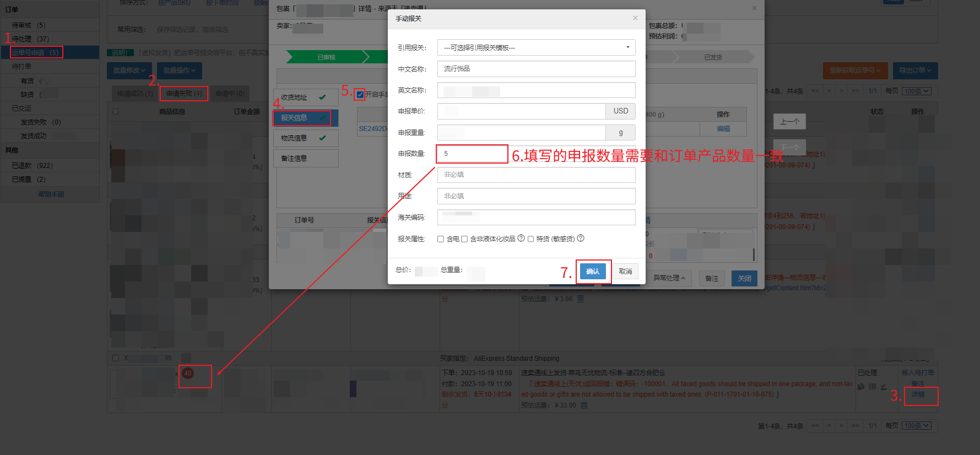Go to first page using bottom << button

(x=815, y=425)
